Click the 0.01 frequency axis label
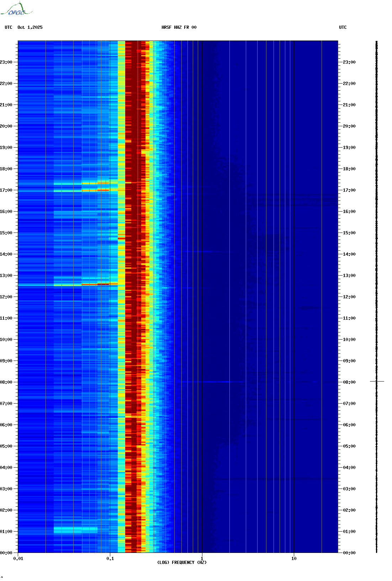The width and height of the screenshot is (392, 581). coord(18,559)
